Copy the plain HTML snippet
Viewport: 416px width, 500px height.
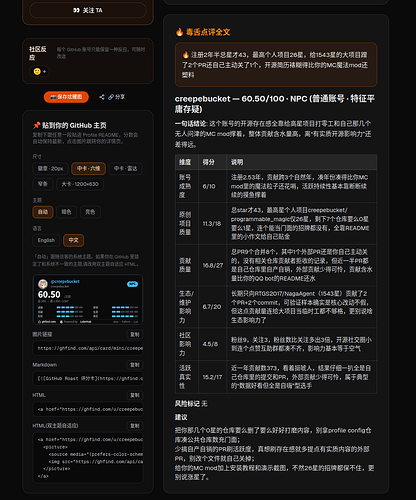tap(135, 395)
